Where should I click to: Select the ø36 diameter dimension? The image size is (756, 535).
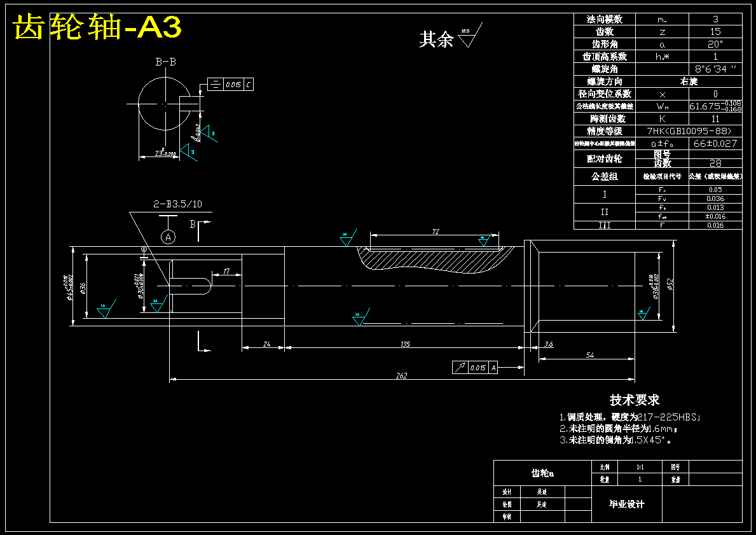83,288
